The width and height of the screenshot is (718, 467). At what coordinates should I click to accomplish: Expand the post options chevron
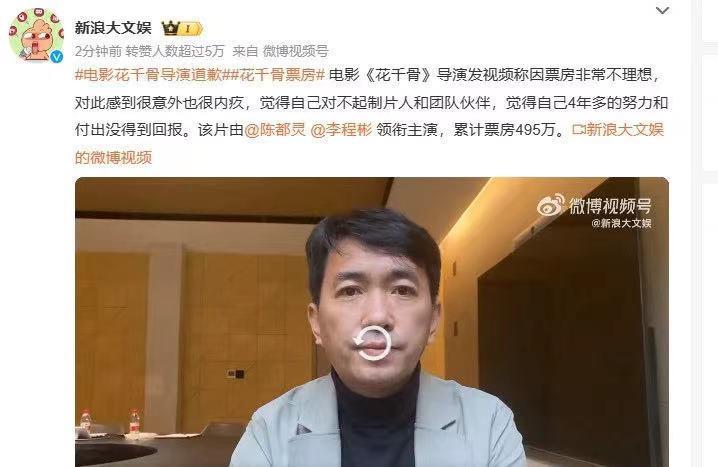pos(662,10)
